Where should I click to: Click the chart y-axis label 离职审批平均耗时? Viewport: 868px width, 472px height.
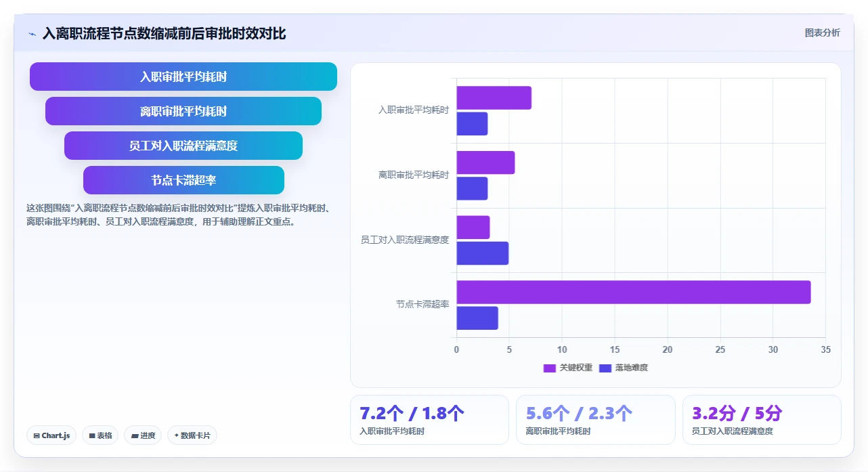(414, 175)
